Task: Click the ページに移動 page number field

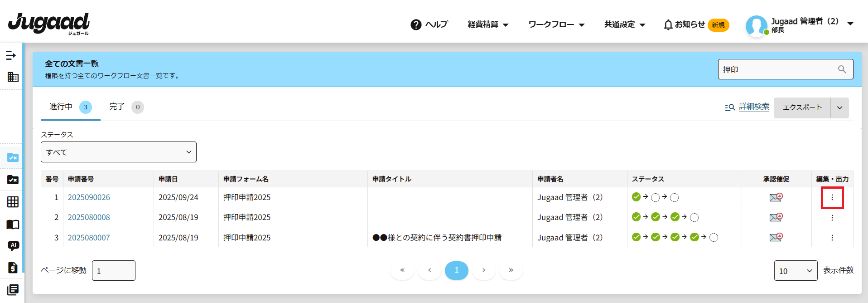Action: point(113,271)
